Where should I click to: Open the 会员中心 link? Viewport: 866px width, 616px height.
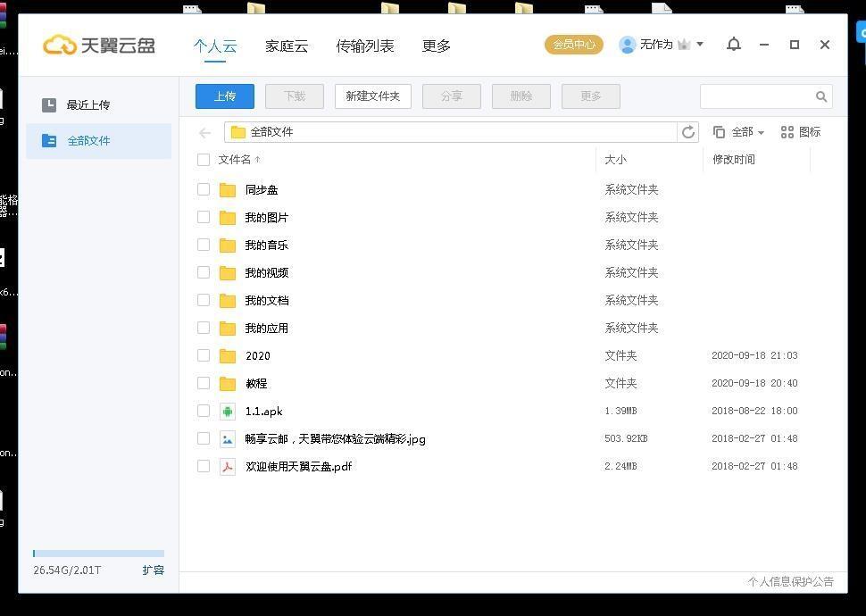pos(574,44)
